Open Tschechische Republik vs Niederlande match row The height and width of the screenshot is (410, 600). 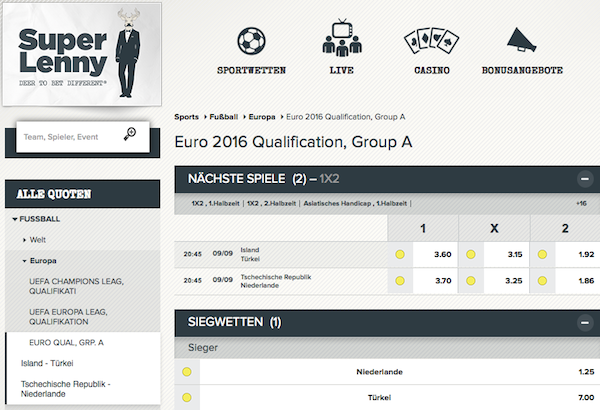[x=281, y=281]
